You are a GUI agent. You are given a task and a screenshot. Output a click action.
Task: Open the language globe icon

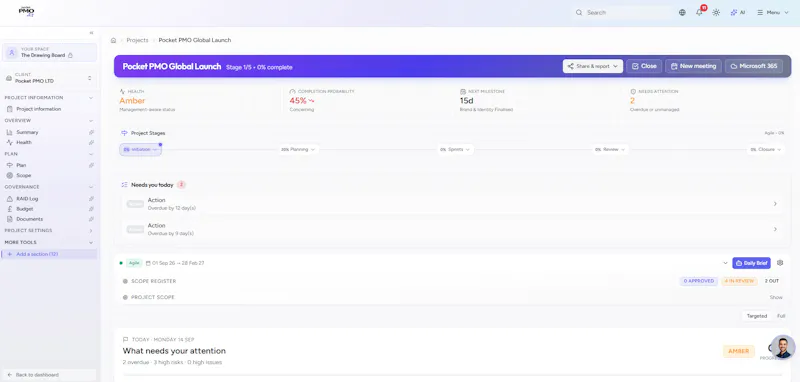pos(682,13)
